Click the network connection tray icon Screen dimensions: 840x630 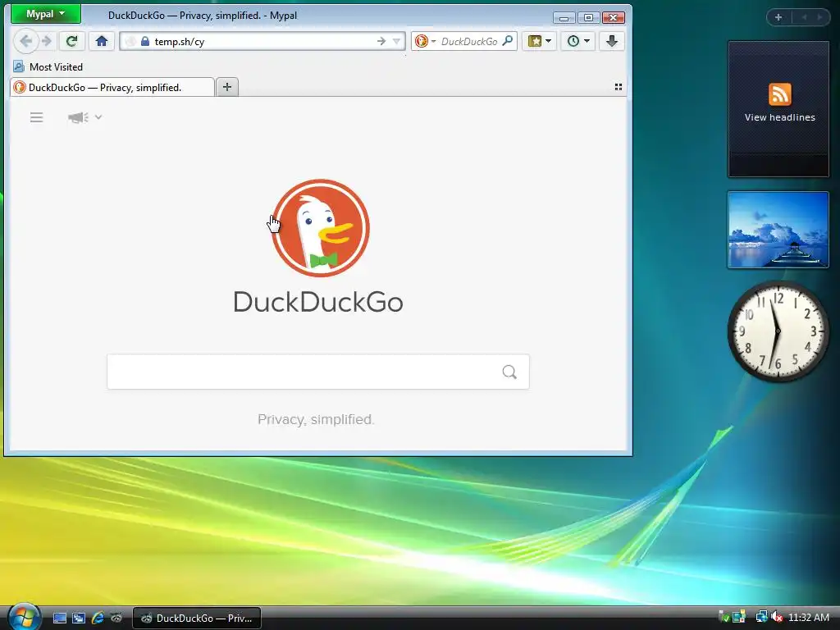(x=761, y=617)
